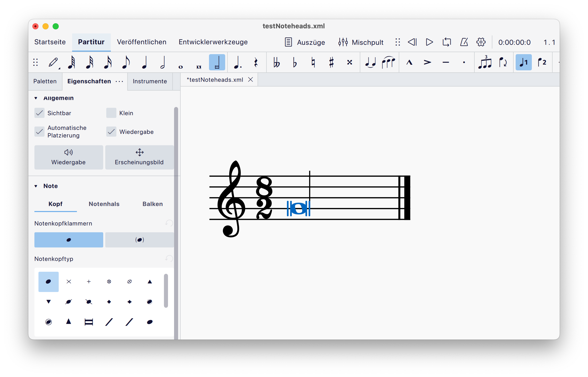This screenshot has height=377, width=588.
Task: Select the augmentation dot
Action: [238, 62]
